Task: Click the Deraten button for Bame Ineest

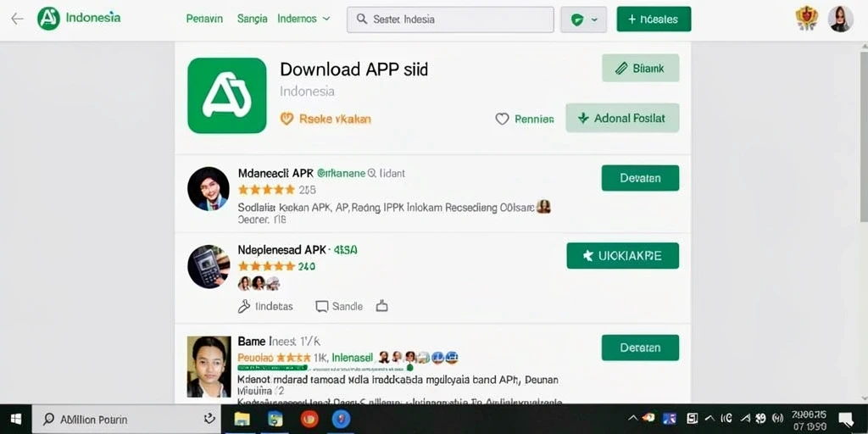Action: click(641, 348)
